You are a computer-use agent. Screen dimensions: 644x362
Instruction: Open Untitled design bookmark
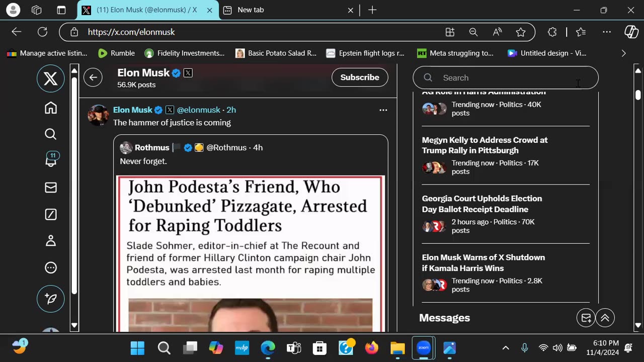click(547, 53)
